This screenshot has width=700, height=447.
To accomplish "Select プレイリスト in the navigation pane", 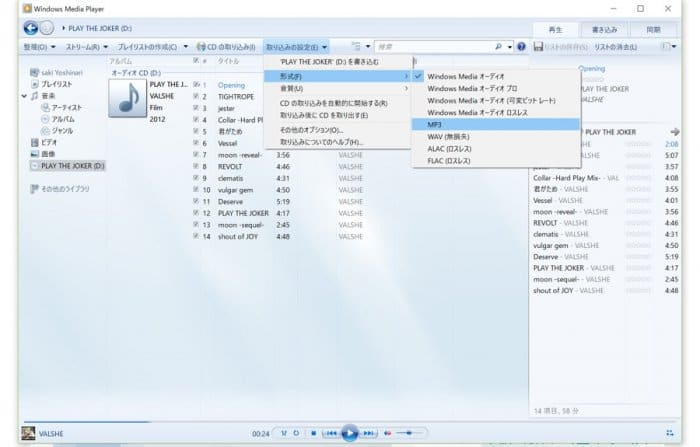I will click(51, 84).
